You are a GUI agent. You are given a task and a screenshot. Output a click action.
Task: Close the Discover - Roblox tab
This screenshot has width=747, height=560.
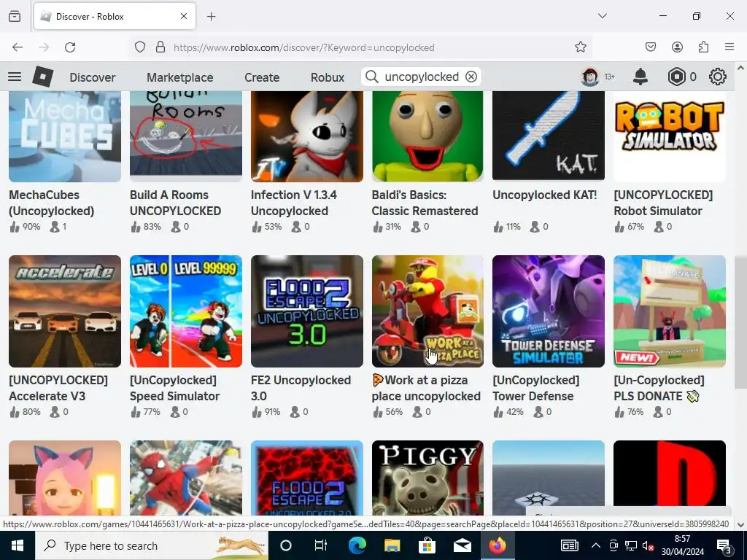(x=184, y=16)
